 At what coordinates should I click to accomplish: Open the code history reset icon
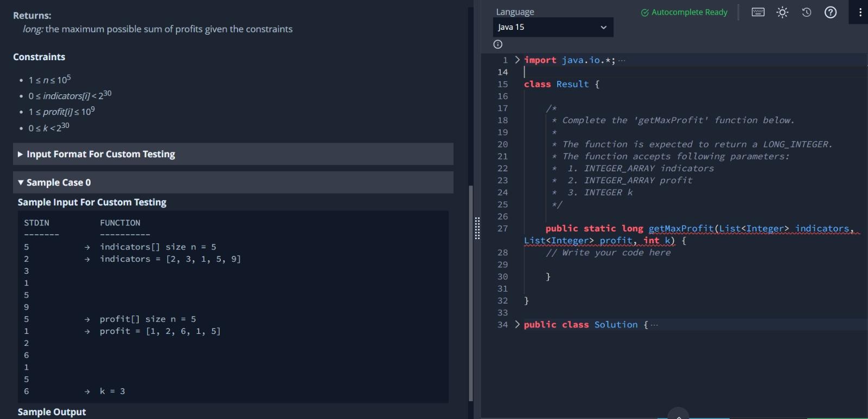(x=807, y=12)
